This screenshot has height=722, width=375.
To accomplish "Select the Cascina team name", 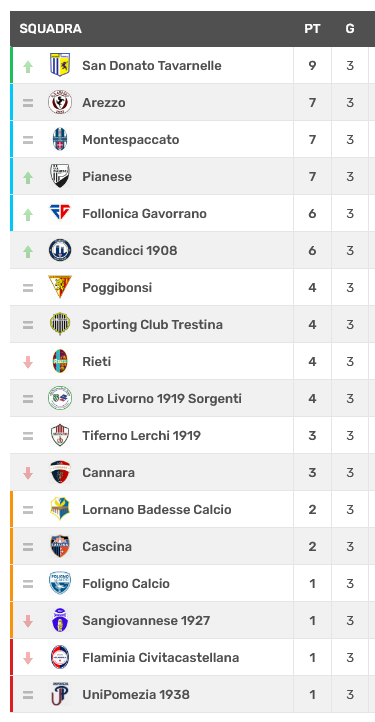I will click(x=107, y=546).
